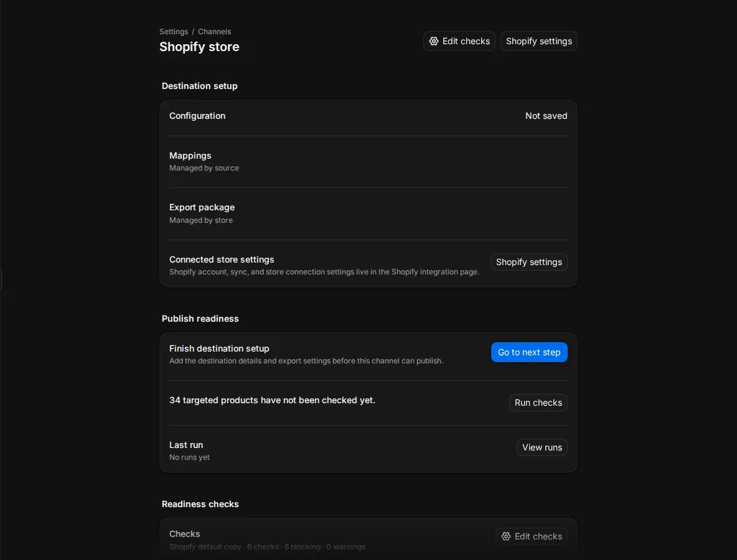Open the Configuration row
Image resolution: width=737 pixels, height=560 pixels.
(x=368, y=116)
